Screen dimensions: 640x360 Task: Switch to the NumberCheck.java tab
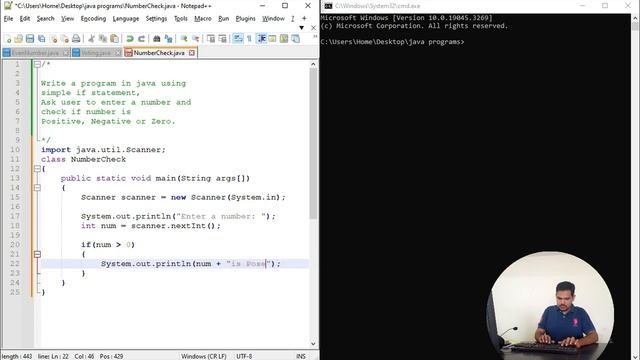tap(159, 53)
